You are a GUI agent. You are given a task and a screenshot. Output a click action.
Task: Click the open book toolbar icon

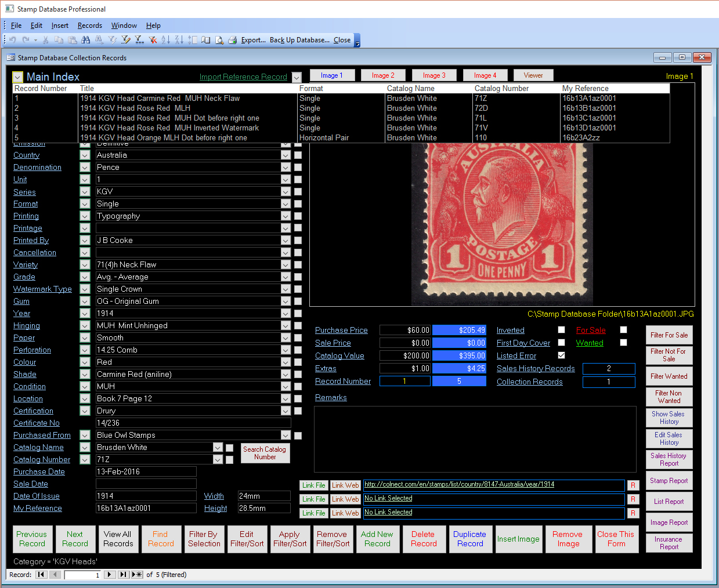tap(205, 40)
